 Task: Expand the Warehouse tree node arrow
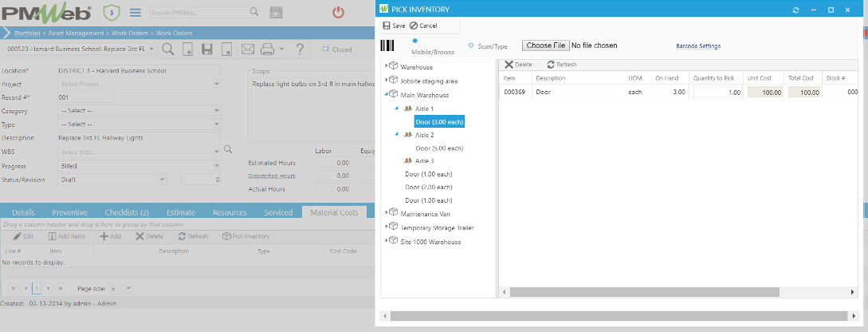point(387,65)
